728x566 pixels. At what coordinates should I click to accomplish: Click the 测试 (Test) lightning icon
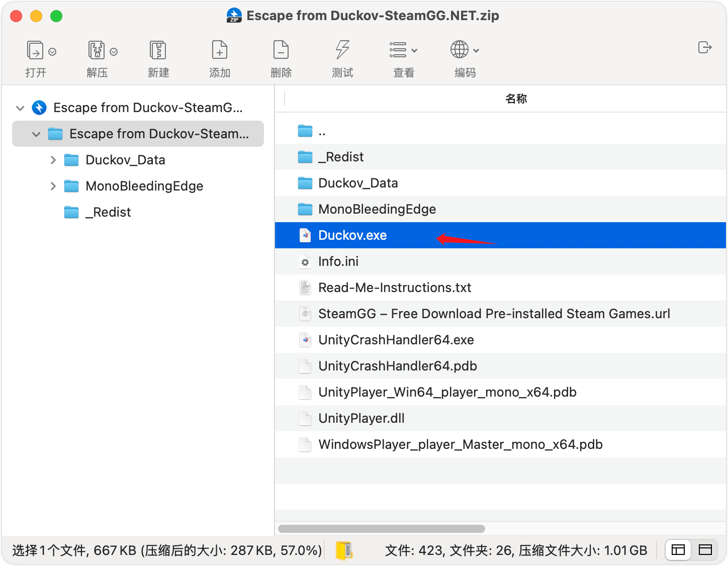tap(342, 51)
